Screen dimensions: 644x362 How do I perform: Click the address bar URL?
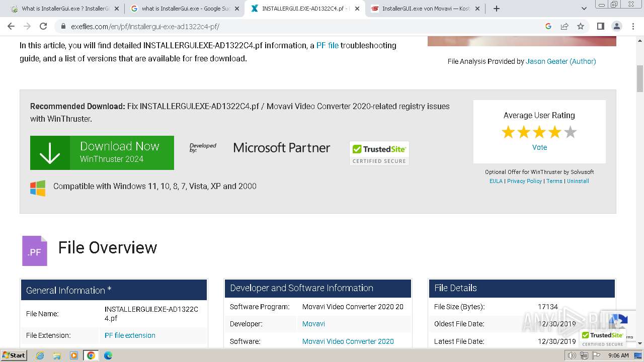click(145, 27)
